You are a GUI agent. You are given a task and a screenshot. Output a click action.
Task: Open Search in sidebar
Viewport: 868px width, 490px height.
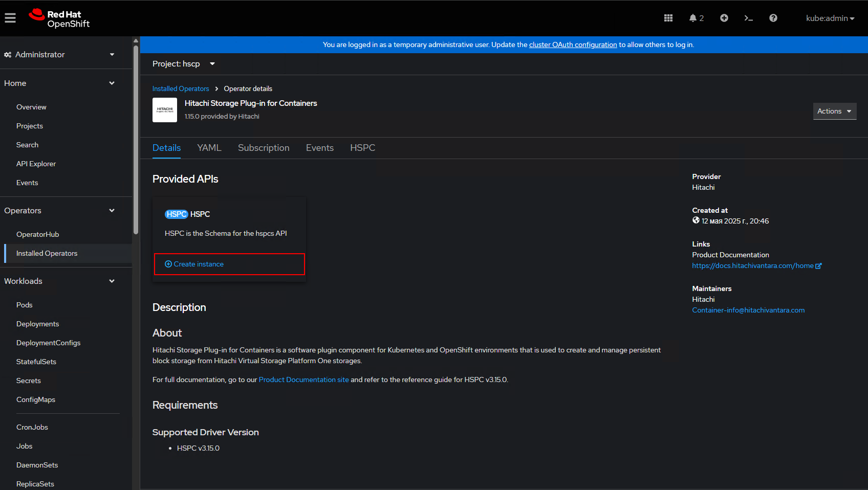click(27, 145)
